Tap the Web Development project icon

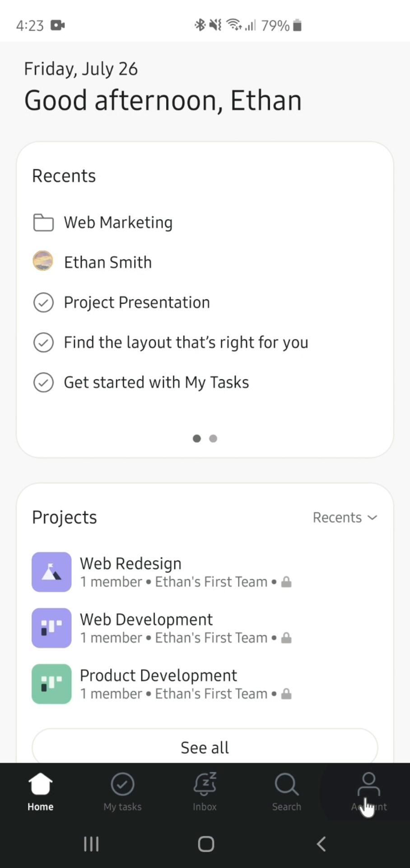(51, 628)
